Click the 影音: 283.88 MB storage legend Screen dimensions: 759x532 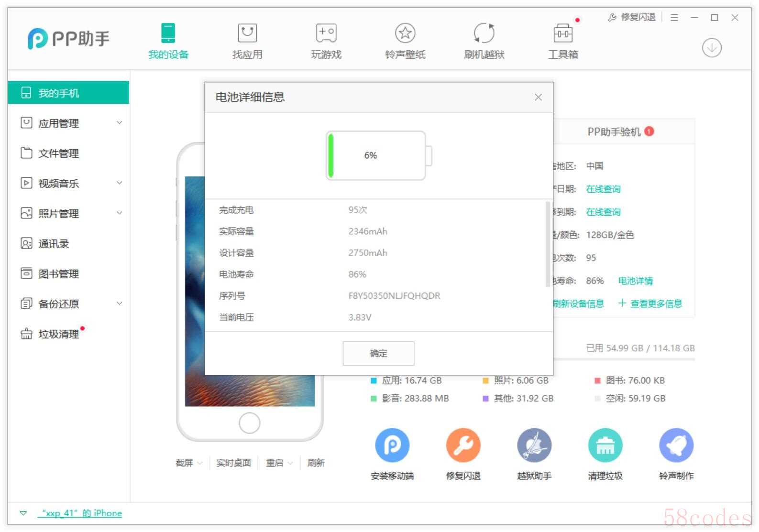click(x=410, y=398)
